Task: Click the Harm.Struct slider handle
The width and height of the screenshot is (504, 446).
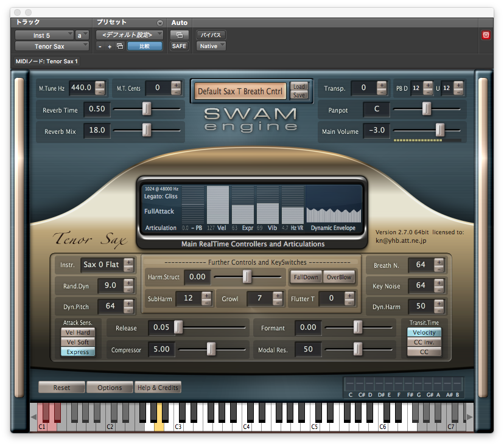Action: click(x=247, y=277)
